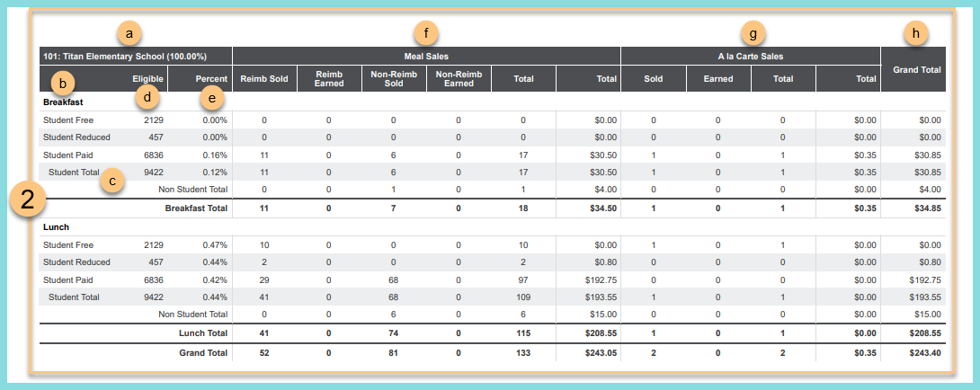Click '18' in the Breakfast Total row
Viewport: 980px width, 390px height.
pos(523,208)
